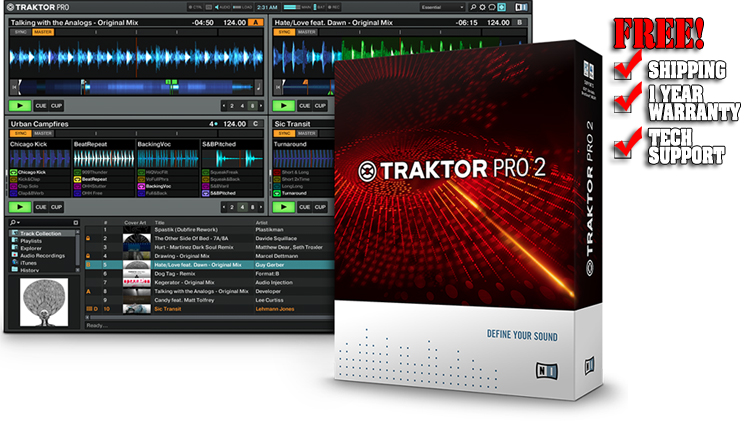750x421 pixels.
Task: Toggle MASTER on Deck B
Action: point(307,32)
